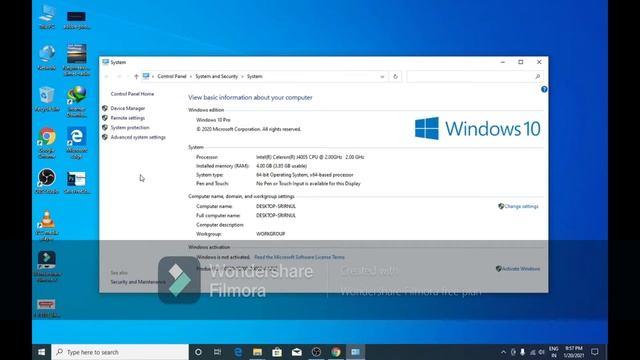640x360 pixels.
Task: Open Advanced system settings
Action: click(138, 137)
